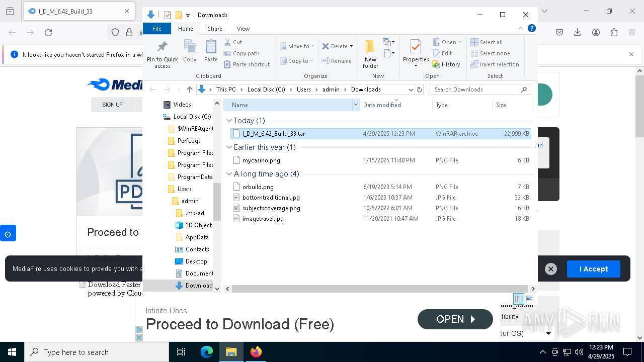Switch to the Home ribbon tab
The height and width of the screenshot is (362, 644).
click(x=186, y=29)
